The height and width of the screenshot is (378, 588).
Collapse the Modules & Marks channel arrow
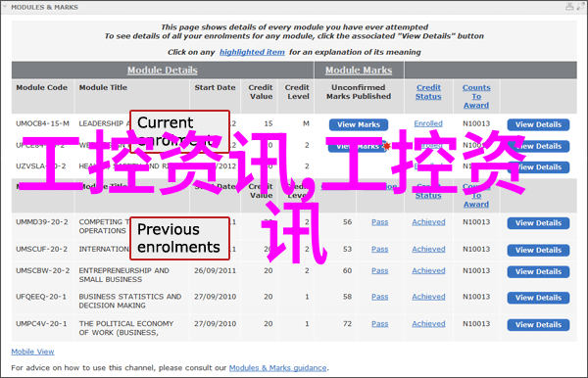click(x=5, y=7)
